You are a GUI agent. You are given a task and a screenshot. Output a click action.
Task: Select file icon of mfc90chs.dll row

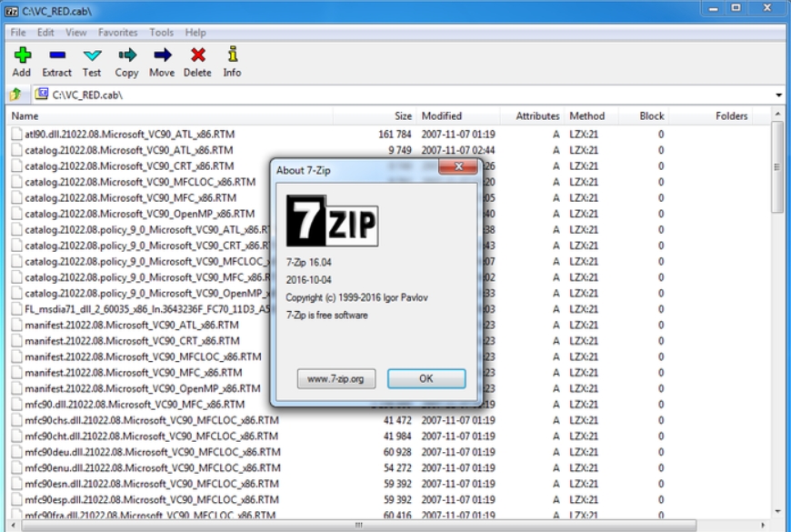point(16,420)
